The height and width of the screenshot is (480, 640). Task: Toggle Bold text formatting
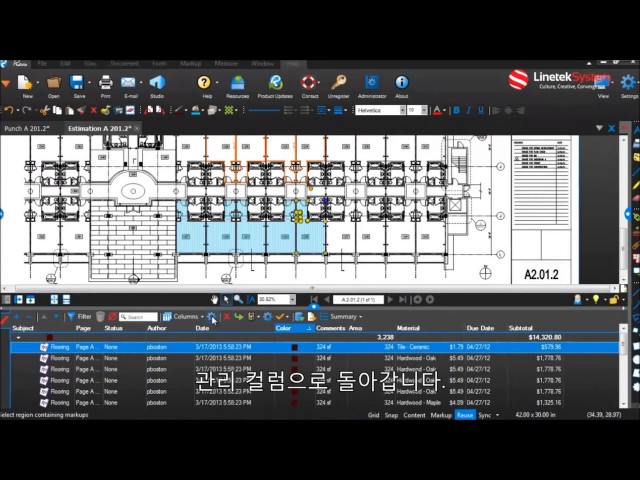click(x=457, y=110)
